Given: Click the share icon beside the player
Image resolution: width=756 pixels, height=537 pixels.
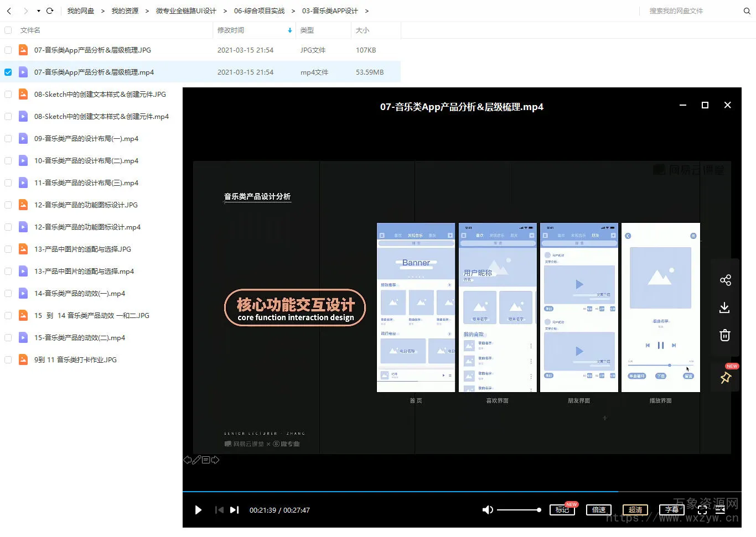Looking at the screenshot, I should [725, 280].
